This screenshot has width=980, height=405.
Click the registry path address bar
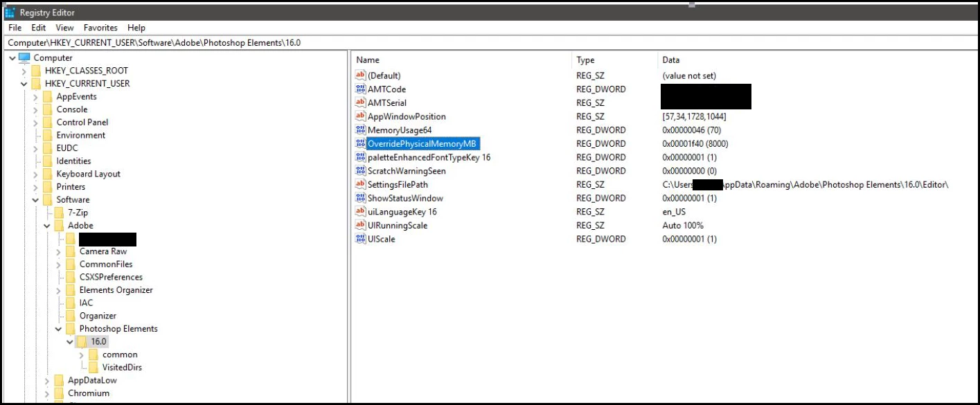click(490, 42)
